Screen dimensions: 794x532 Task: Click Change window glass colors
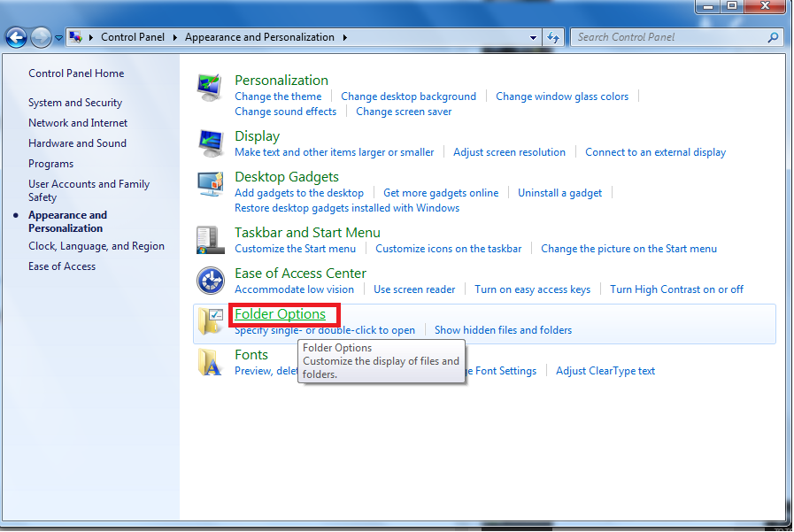click(x=562, y=96)
